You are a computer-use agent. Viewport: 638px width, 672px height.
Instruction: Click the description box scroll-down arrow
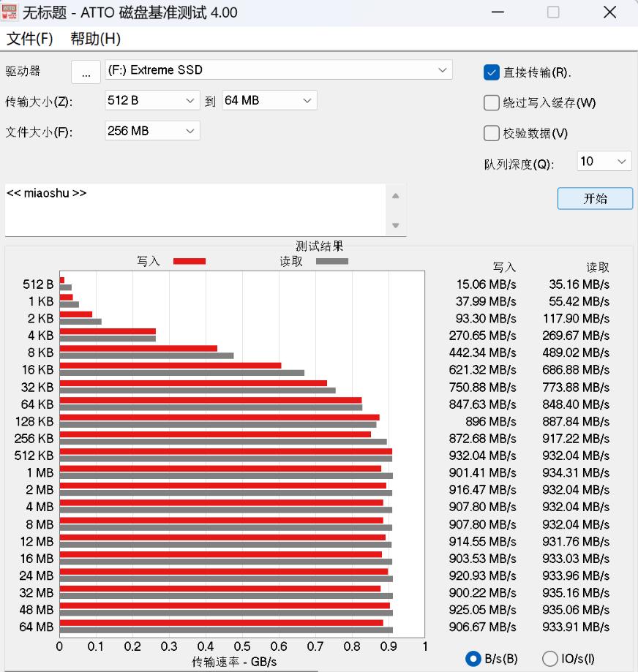tap(395, 226)
